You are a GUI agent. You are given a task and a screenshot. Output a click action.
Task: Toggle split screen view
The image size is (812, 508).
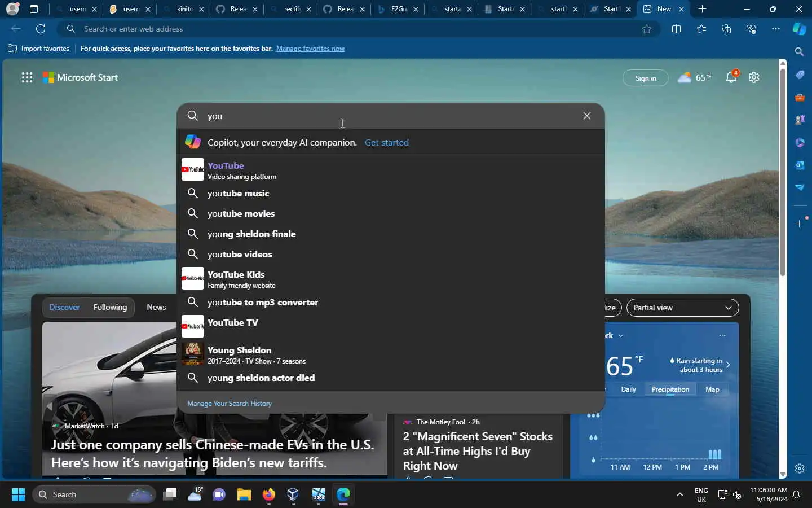(677, 29)
